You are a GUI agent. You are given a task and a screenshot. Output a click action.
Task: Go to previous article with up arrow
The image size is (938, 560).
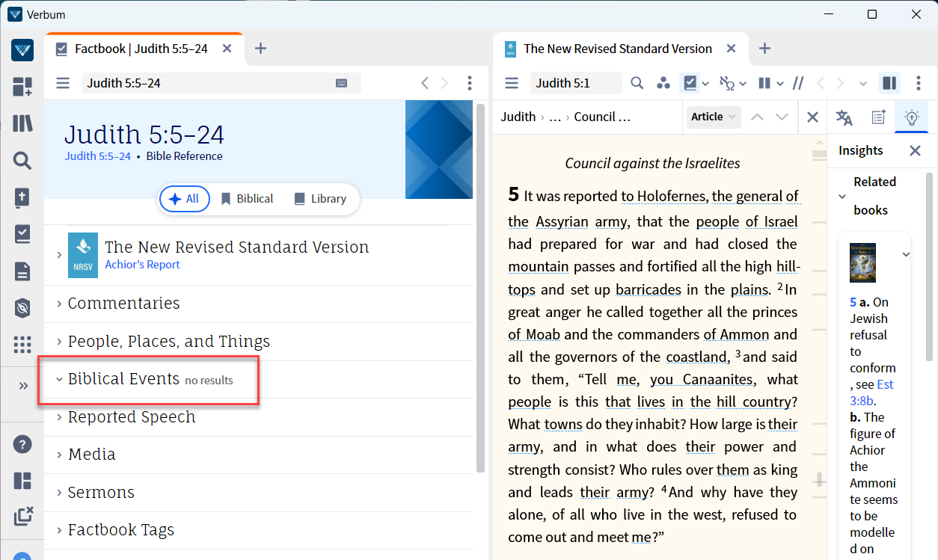[757, 117]
